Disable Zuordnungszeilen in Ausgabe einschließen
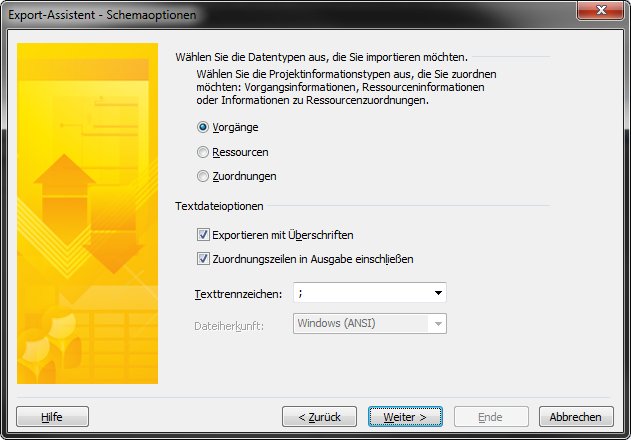Screen dimensions: 631x440 click(204, 259)
